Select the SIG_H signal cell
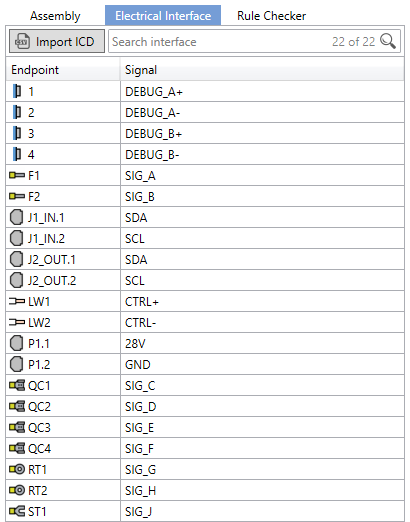 coord(262,490)
